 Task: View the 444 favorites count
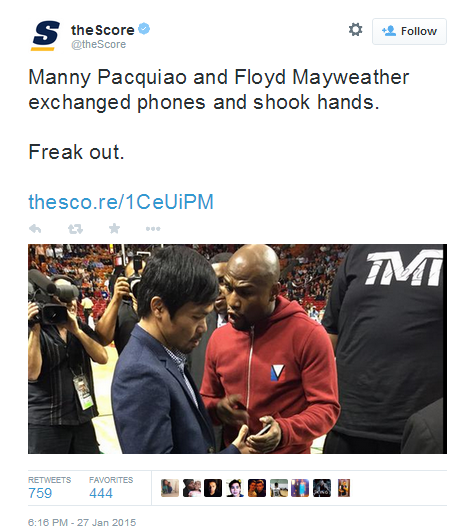[x=101, y=493]
